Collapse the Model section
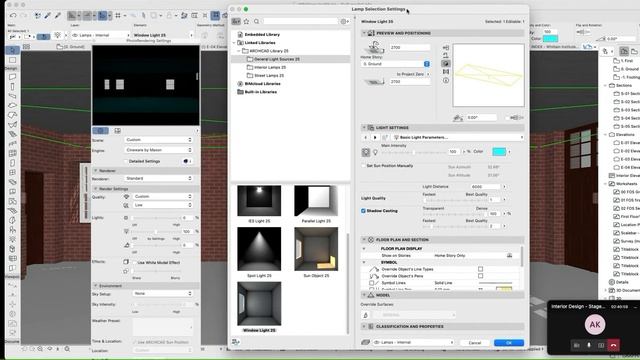 tap(364, 295)
